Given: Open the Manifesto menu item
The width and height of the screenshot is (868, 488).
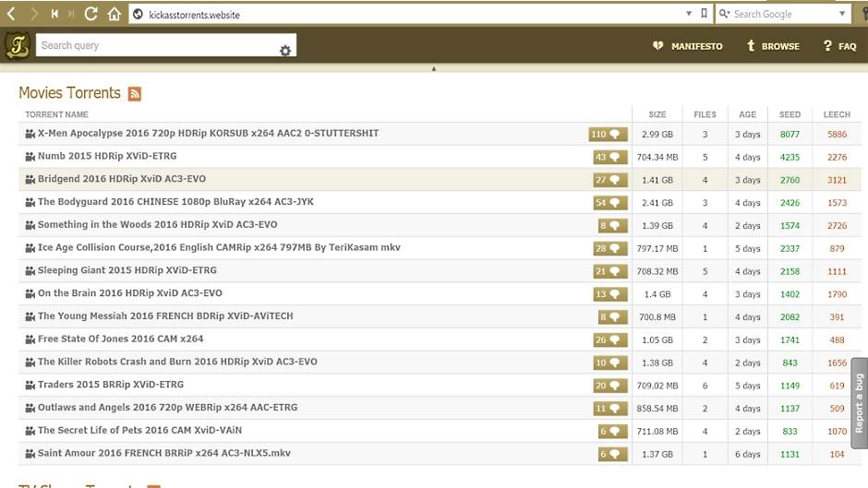Looking at the screenshot, I should tap(688, 46).
